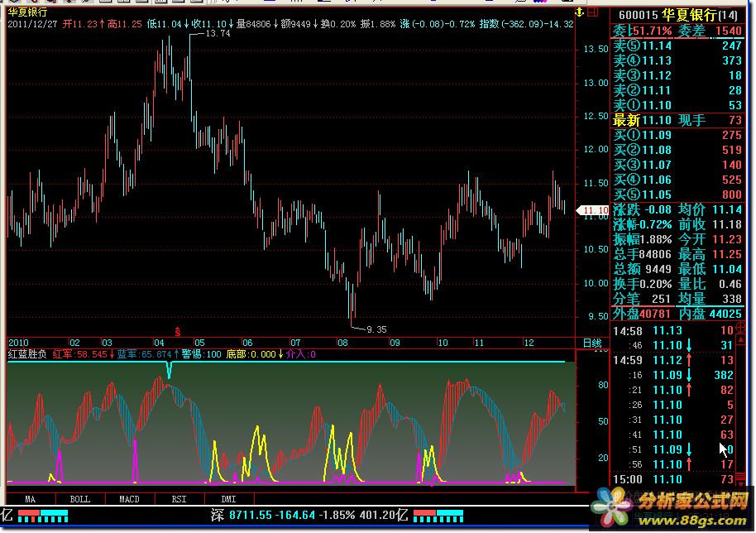Select the 卖⑤ 11.14 ask row
Screen dimensions: 756x533
678,46
